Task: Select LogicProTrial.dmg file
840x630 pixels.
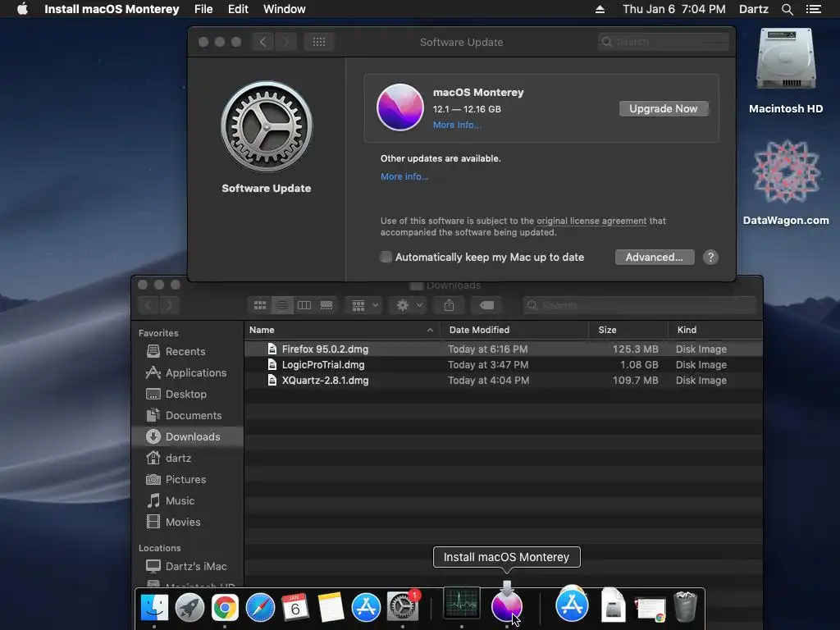Action: pyautogui.click(x=504, y=365)
